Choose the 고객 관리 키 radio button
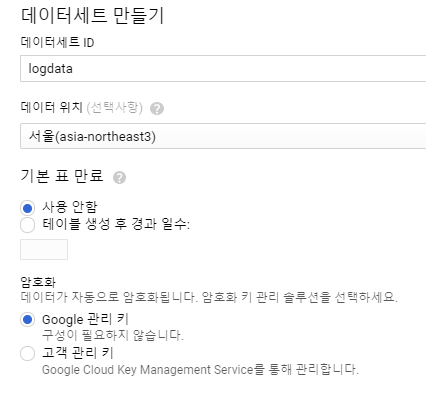Image resolution: width=426 pixels, height=395 pixels. click(x=27, y=353)
